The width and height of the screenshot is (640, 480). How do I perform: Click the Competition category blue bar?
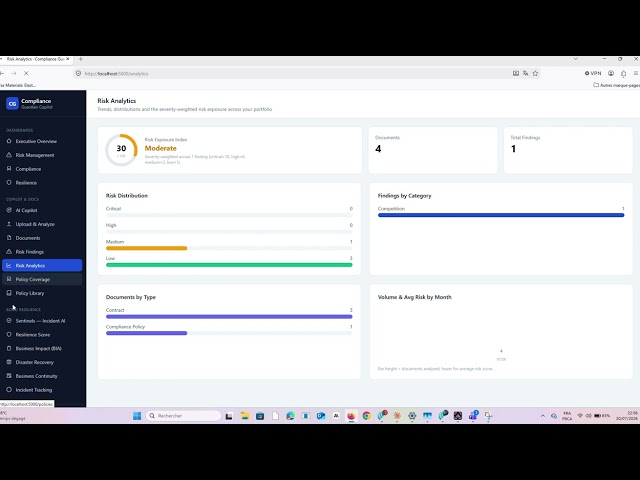pyautogui.click(x=501, y=215)
